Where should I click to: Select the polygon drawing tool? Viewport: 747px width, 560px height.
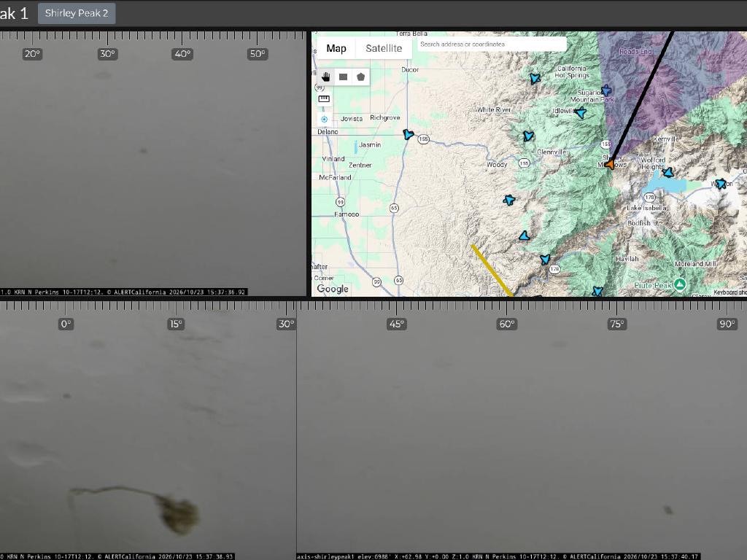(360, 77)
